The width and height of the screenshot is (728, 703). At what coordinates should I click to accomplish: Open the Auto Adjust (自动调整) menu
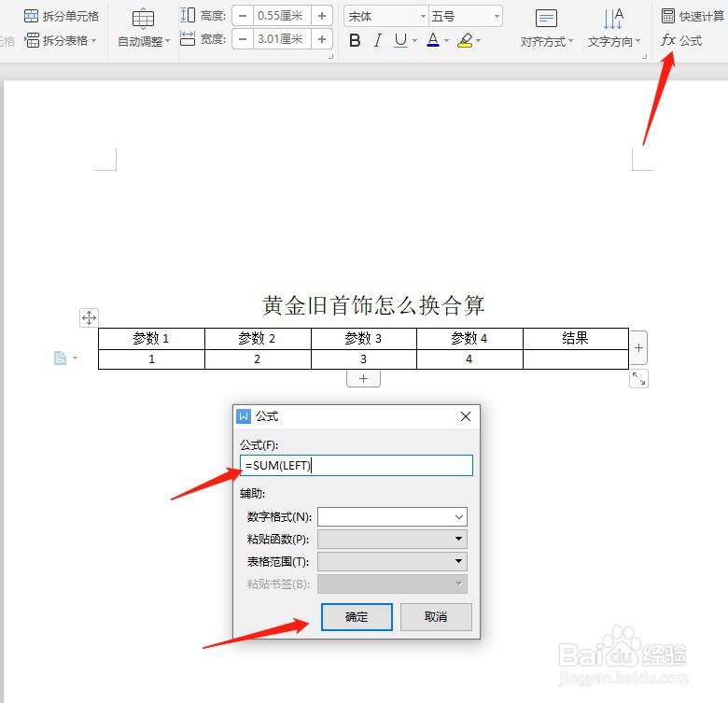pyautogui.click(x=144, y=29)
